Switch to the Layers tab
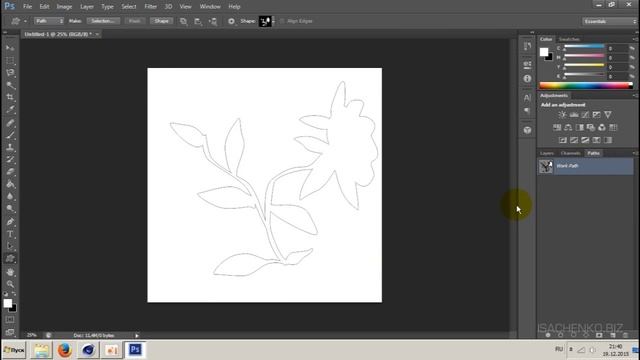The height and width of the screenshot is (360, 640). click(547, 153)
